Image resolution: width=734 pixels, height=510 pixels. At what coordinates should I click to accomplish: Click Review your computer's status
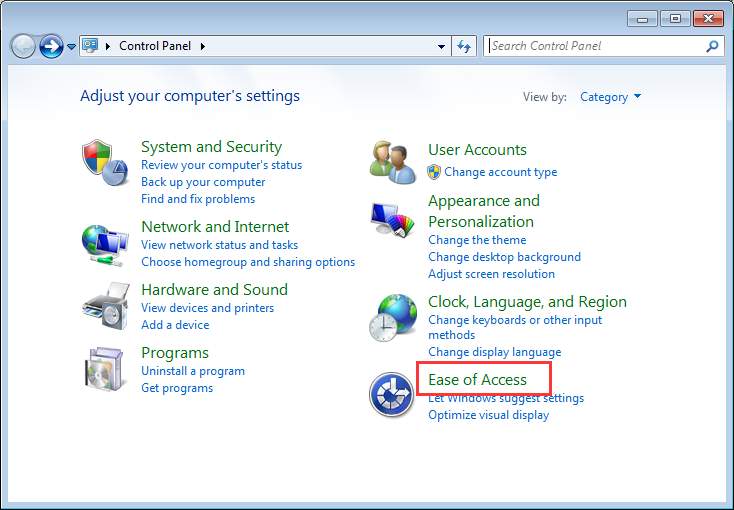tap(221, 165)
